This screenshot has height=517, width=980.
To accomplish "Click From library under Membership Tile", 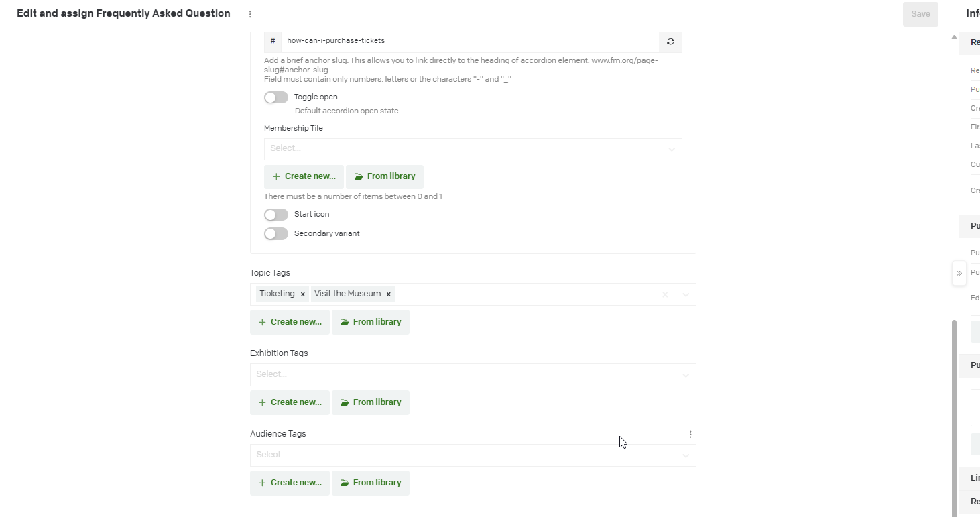I will click(385, 176).
